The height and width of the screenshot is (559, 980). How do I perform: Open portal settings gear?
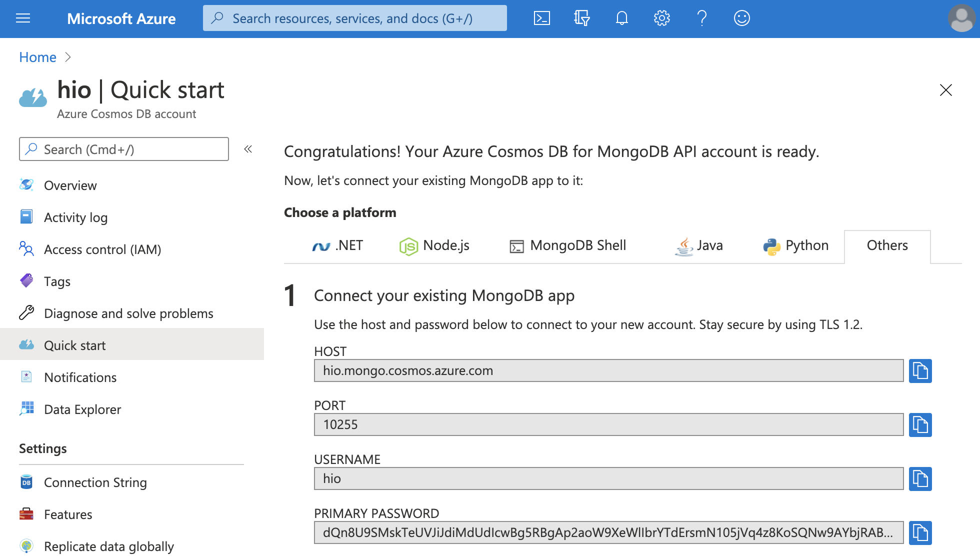point(661,18)
